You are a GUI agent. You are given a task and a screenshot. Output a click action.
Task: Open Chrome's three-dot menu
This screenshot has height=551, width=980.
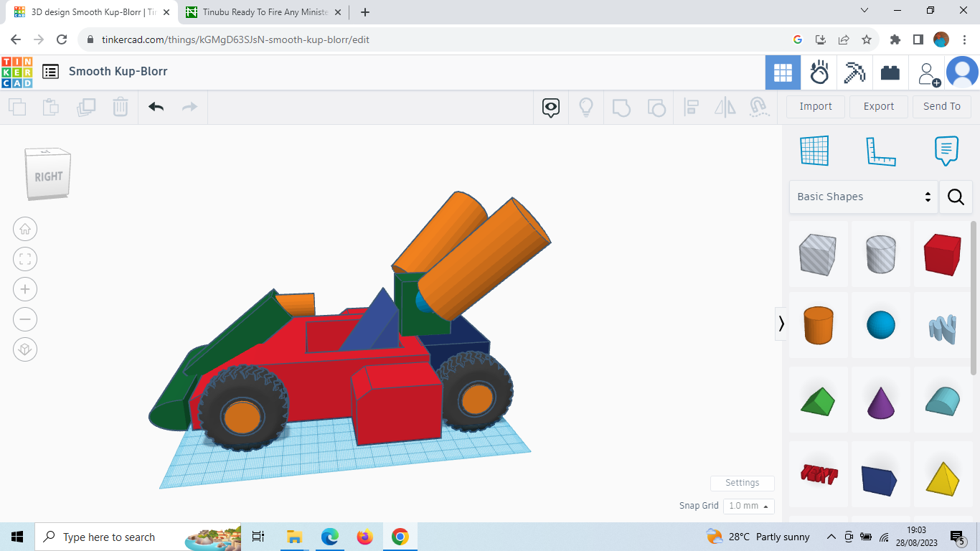tap(963, 39)
